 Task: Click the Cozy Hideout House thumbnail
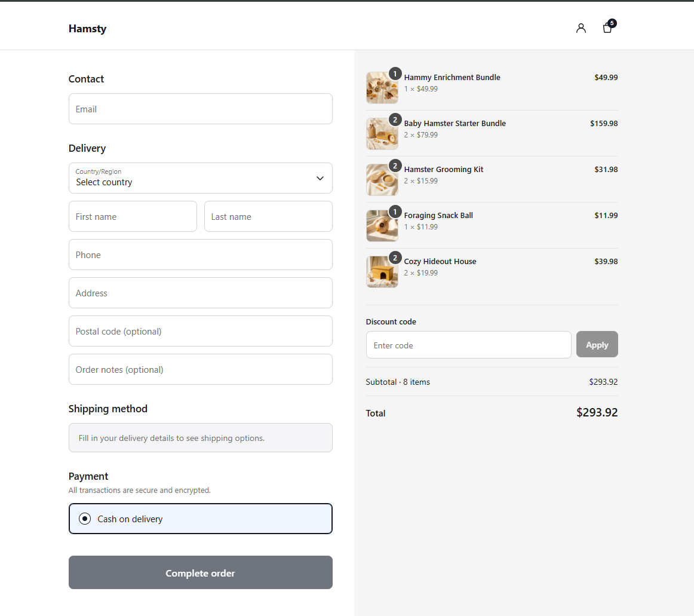click(382, 272)
